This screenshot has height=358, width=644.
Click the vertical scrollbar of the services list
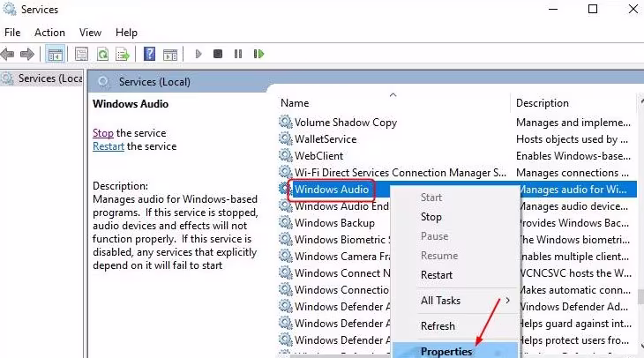[640, 297]
